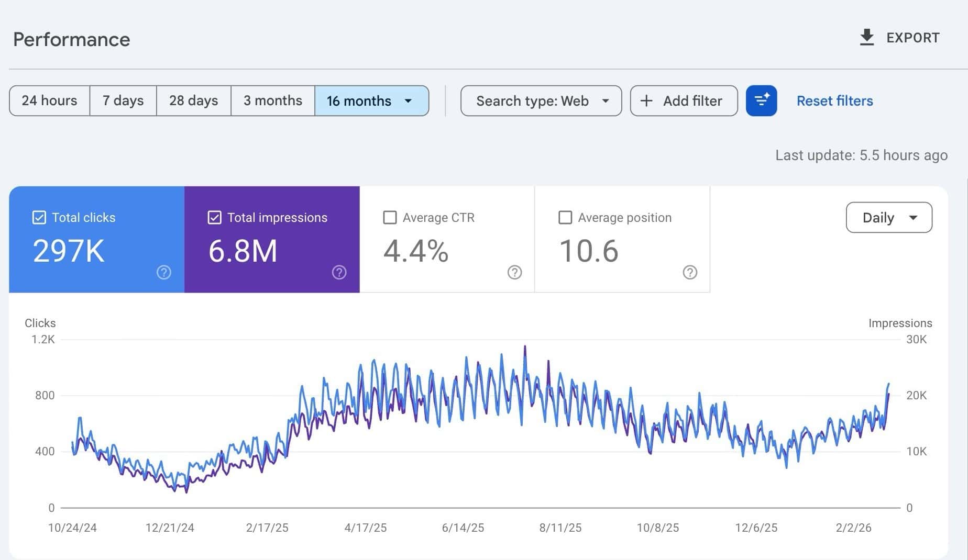The image size is (968, 560).
Task: Select the 28 days date filter
Action: (193, 100)
